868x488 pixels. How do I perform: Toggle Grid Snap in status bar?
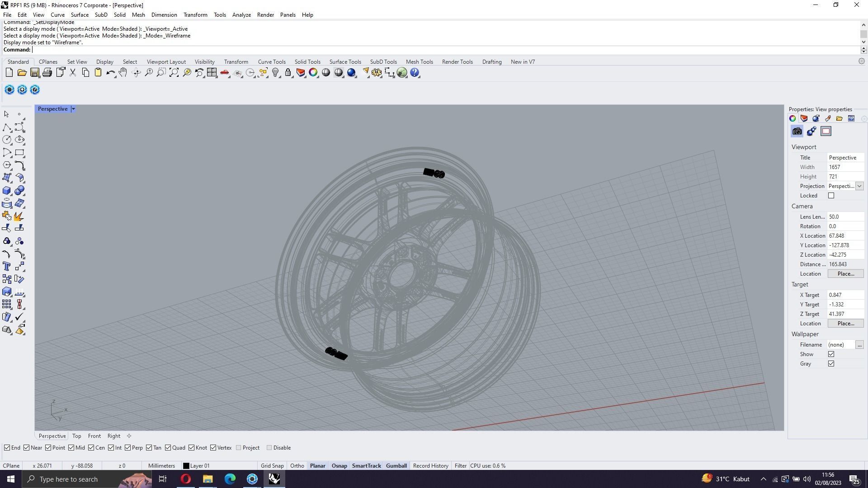pyautogui.click(x=272, y=466)
